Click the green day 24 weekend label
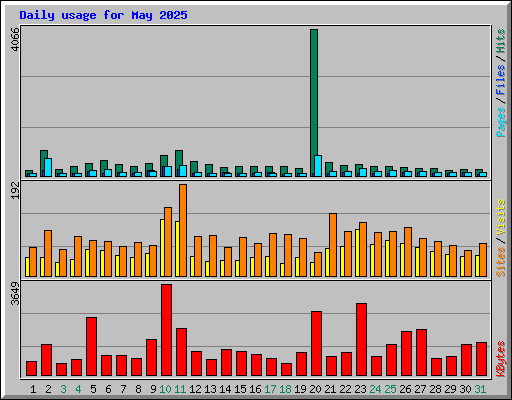This screenshot has width=512, height=400. pyautogui.click(x=375, y=389)
